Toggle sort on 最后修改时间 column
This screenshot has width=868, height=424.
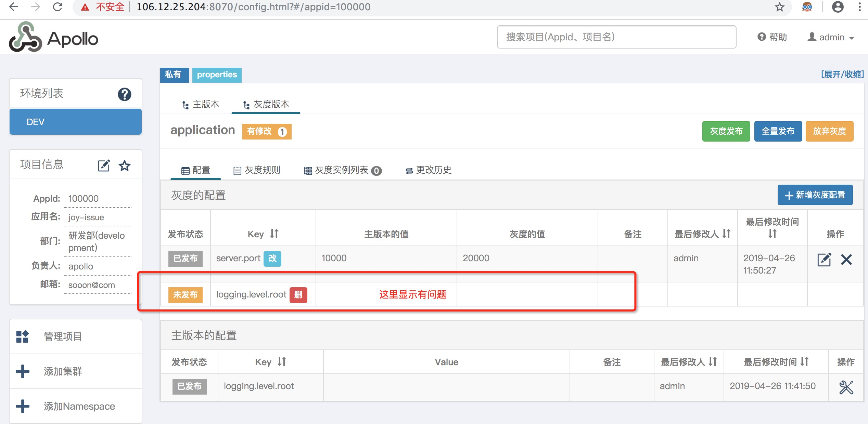pyautogui.click(x=772, y=234)
